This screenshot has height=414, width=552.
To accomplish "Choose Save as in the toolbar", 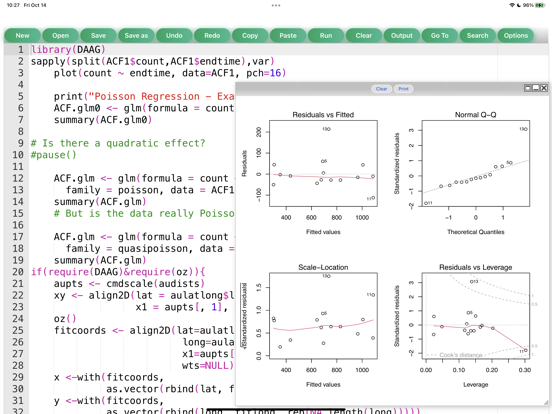I will click(x=136, y=36).
